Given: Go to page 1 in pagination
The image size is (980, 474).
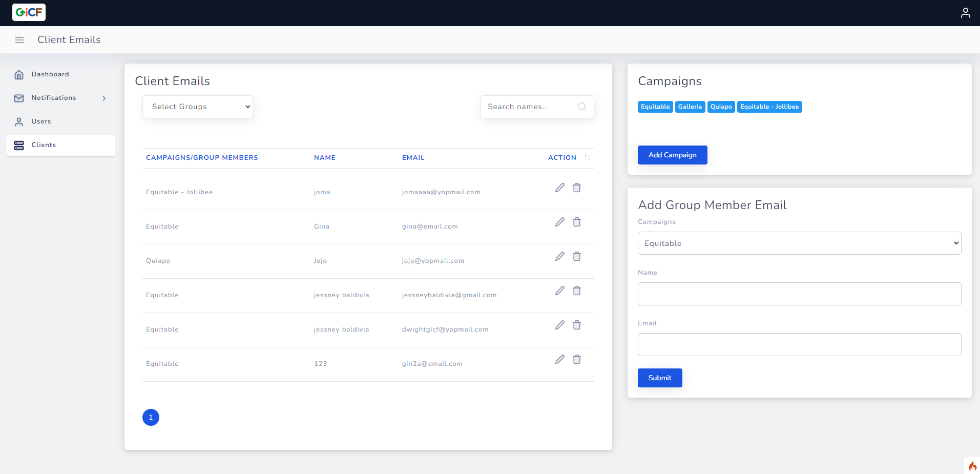Looking at the screenshot, I should point(151,417).
